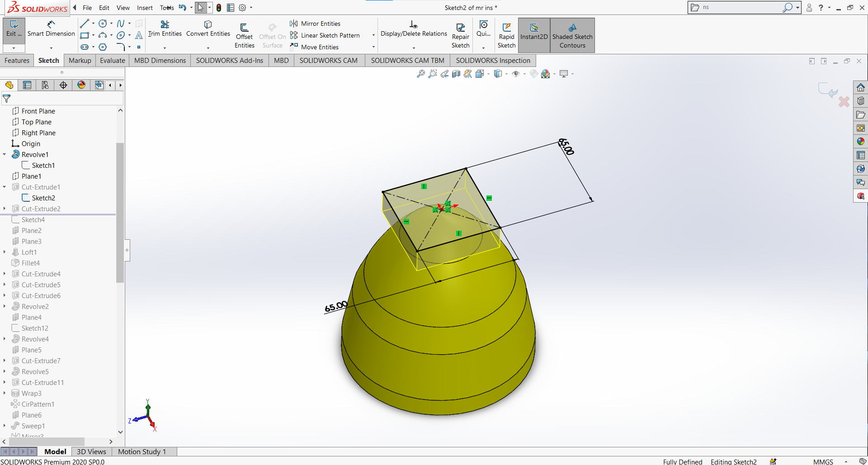Open Convert Entities dropdown arrow
868x465 pixels.
tap(208, 47)
